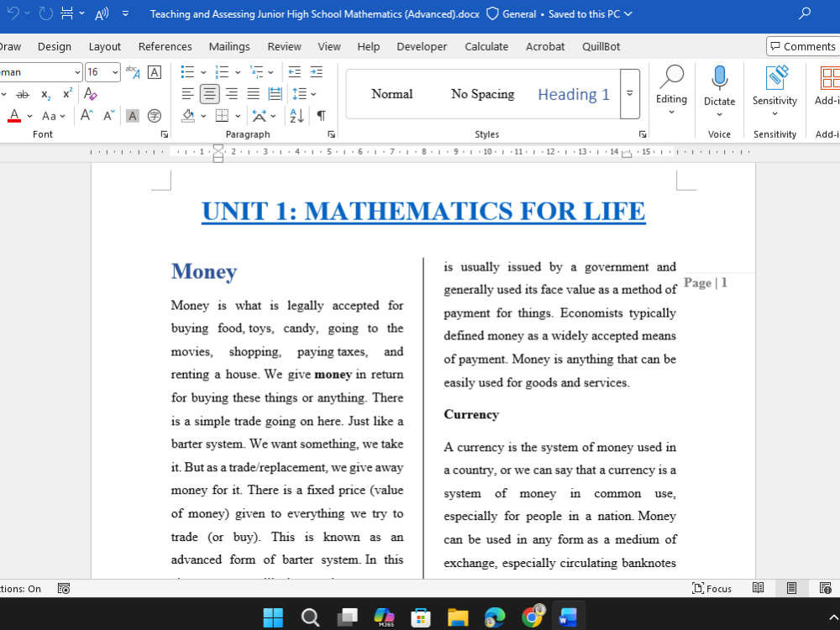The image size is (840, 630).
Task: Increase paragraph indent
Action: click(x=317, y=71)
